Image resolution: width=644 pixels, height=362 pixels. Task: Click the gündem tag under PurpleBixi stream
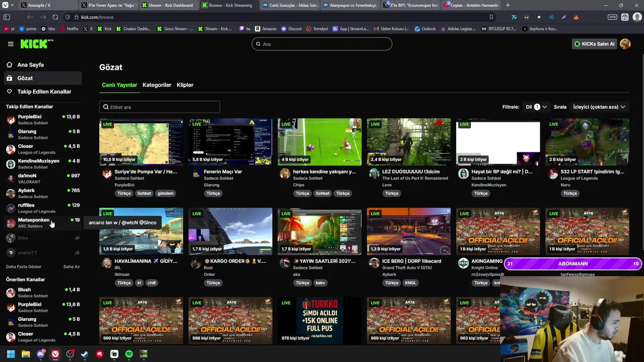(x=166, y=194)
